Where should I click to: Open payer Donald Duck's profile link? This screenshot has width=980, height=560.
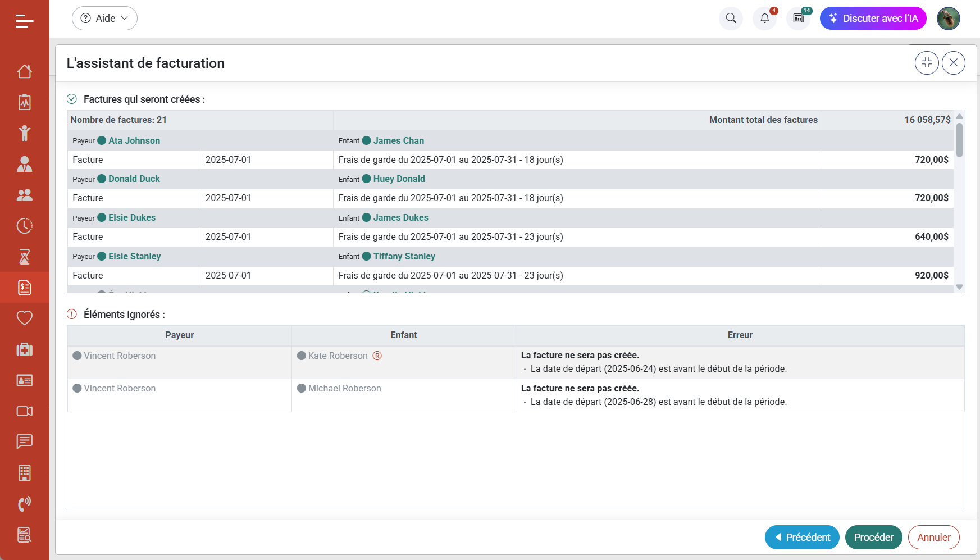tap(134, 179)
